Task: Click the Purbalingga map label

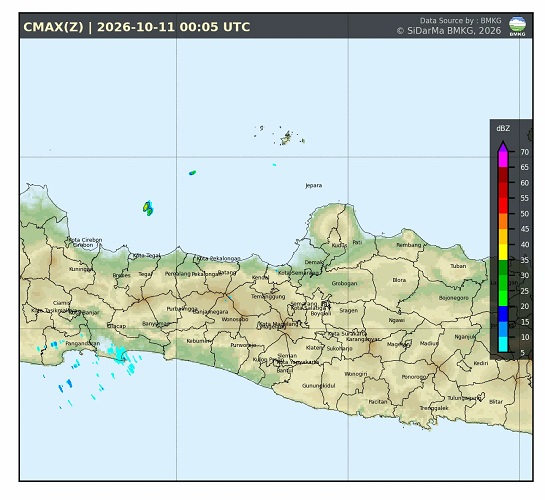Action: click(182, 309)
